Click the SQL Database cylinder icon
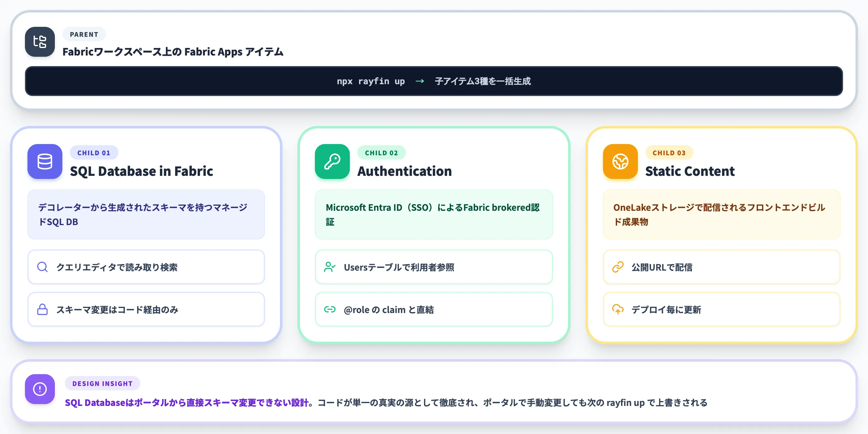 [45, 162]
